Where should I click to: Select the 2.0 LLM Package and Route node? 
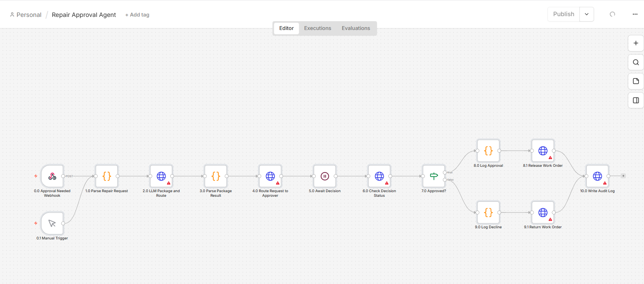tap(161, 176)
